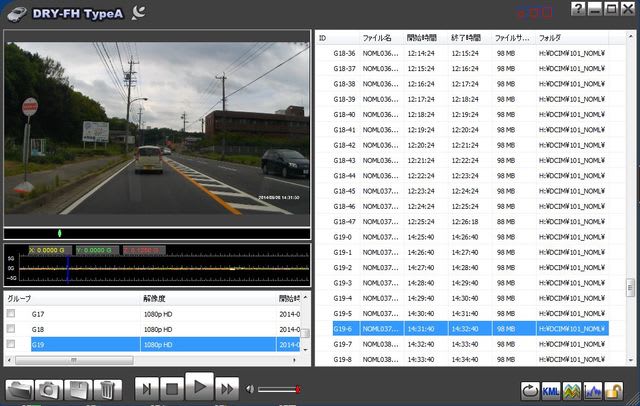Delete with trash can icon
The height and width of the screenshot is (406, 640).
pyautogui.click(x=108, y=390)
